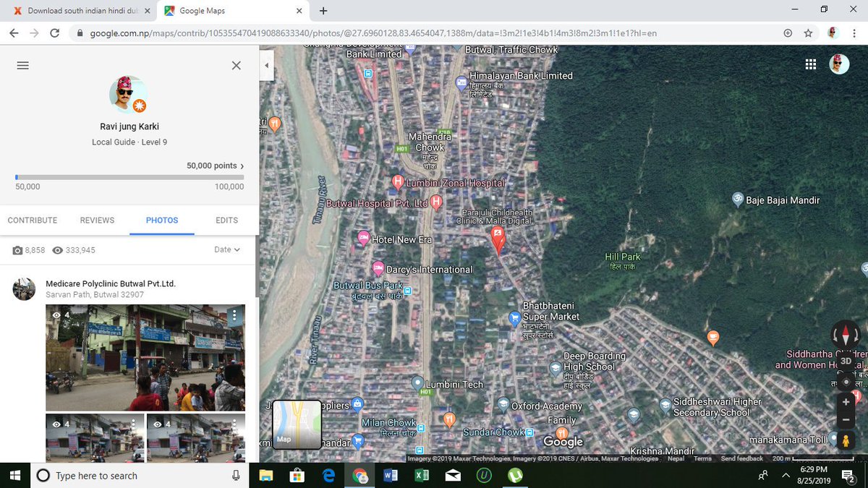Click the eye icon showing total views
The width and height of the screenshot is (868, 488).
click(x=58, y=250)
